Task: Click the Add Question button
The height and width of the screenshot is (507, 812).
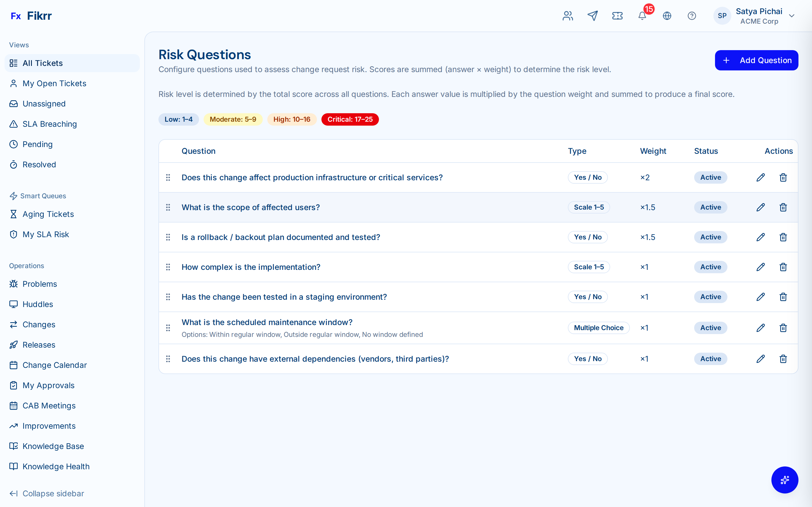Action: [757, 60]
